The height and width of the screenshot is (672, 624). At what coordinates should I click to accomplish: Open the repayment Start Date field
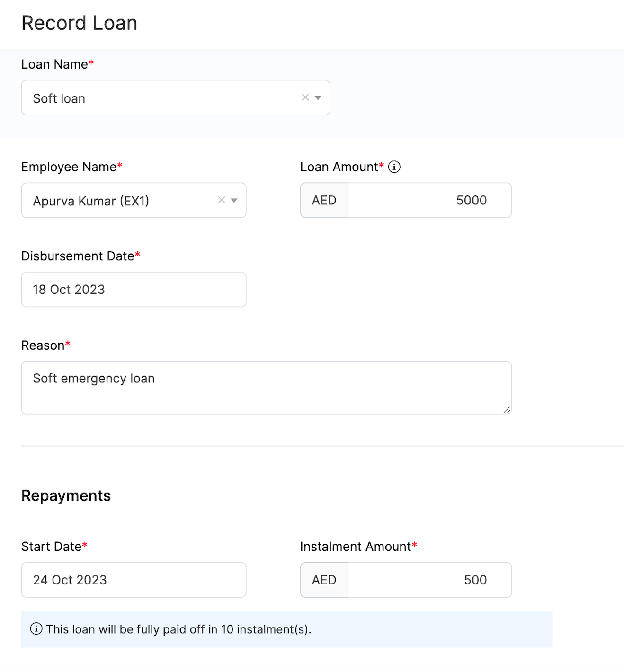pos(134,580)
